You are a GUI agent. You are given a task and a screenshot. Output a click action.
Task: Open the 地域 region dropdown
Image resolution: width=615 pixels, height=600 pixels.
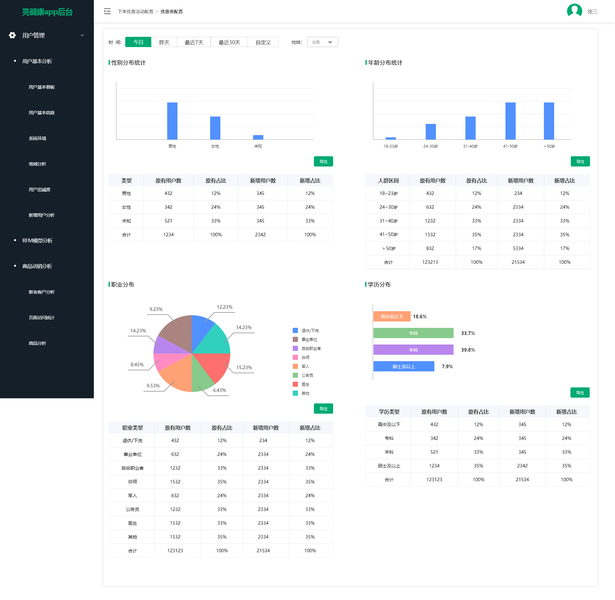coord(322,42)
